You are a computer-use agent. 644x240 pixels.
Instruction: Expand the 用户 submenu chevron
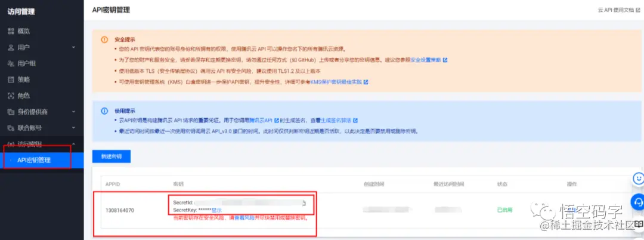(73, 47)
